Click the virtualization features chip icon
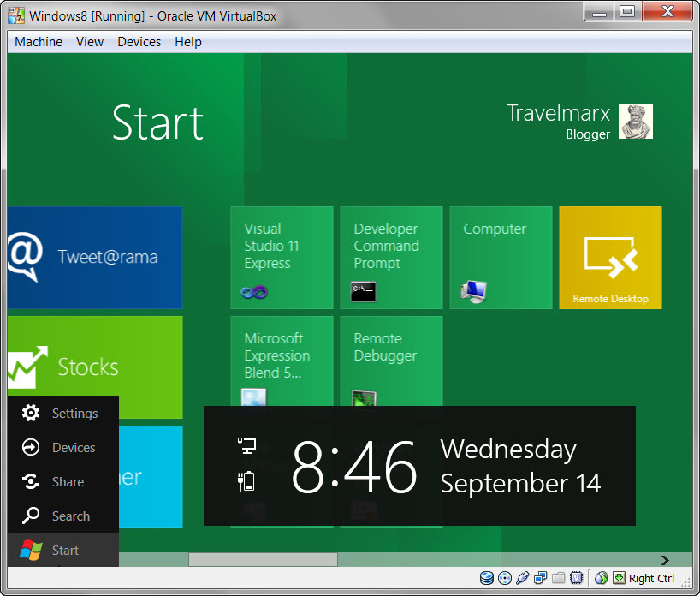The width and height of the screenshot is (700, 596). tap(576, 578)
